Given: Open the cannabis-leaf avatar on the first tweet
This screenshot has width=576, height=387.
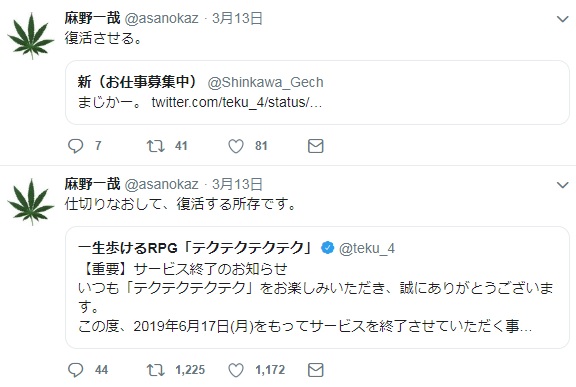Looking at the screenshot, I should [31, 36].
